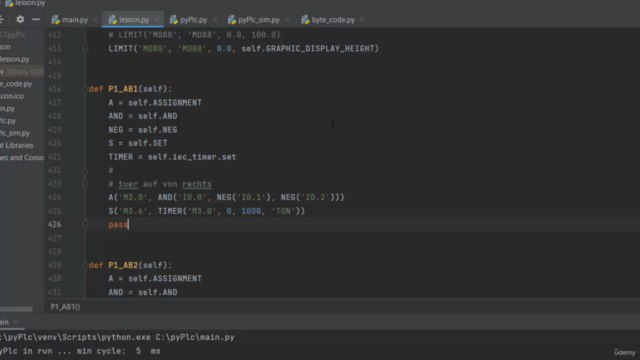
Task: Click 'NEG = self.NEG' code line
Action: (143, 130)
